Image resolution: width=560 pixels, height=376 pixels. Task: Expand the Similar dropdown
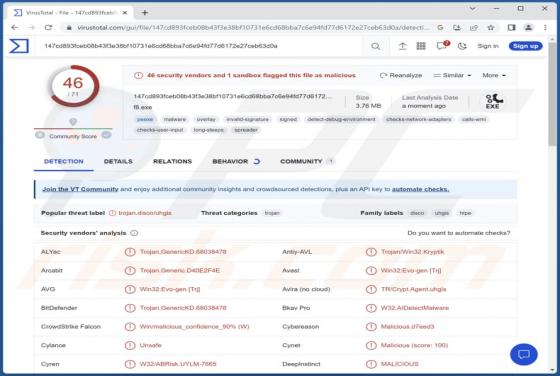click(x=452, y=75)
